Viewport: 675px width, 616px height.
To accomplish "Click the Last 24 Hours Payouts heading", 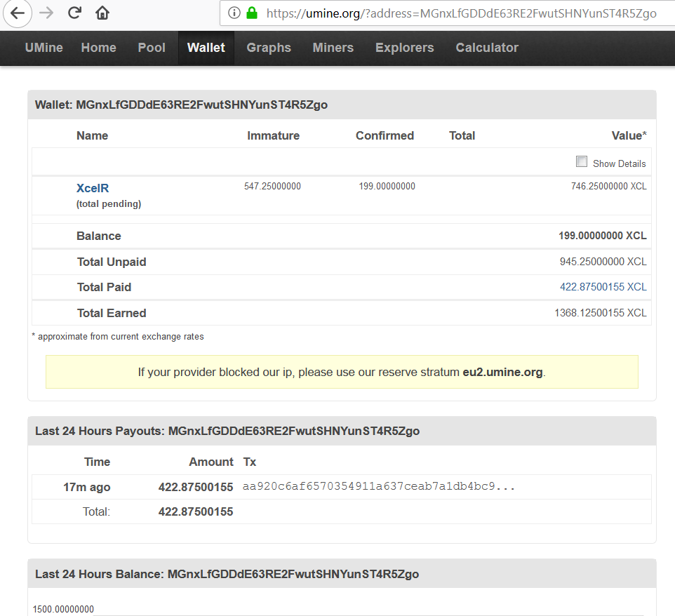I will pyautogui.click(x=227, y=431).
